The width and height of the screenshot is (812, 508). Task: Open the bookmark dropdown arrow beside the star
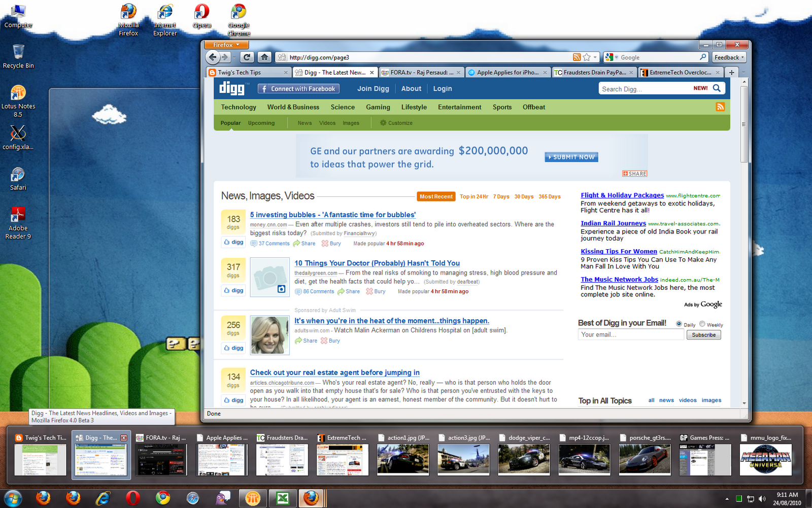tap(595, 57)
